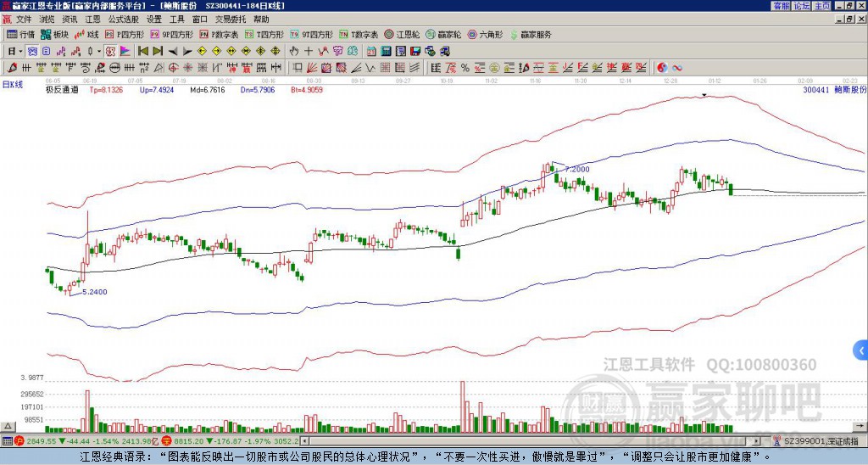This screenshot has width=868, height=465.
Task: Click the circle-with-line icon in drawing toolbar
Action: (114, 68)
